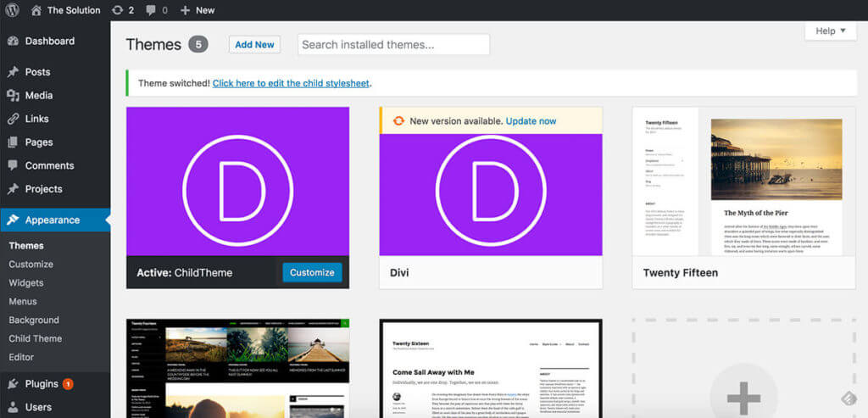Click Update now link on Divi
Screen dimensions: 868x418
tap(531, 120)
